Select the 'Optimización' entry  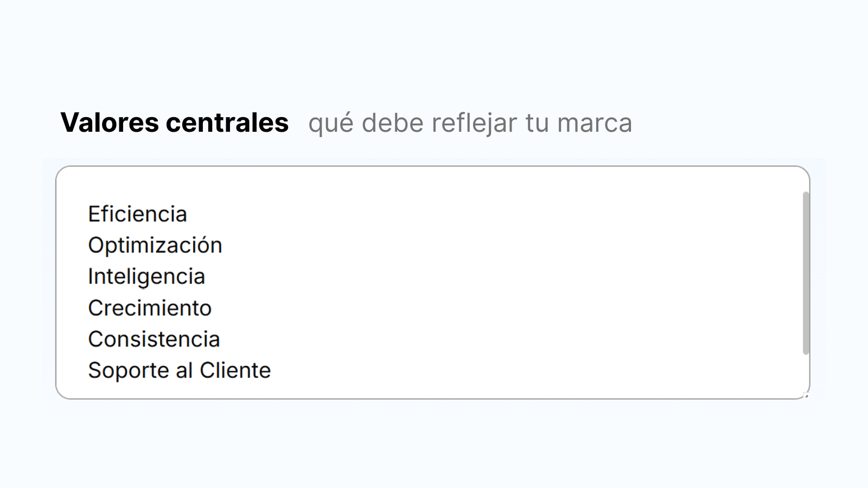click(155, 245)
